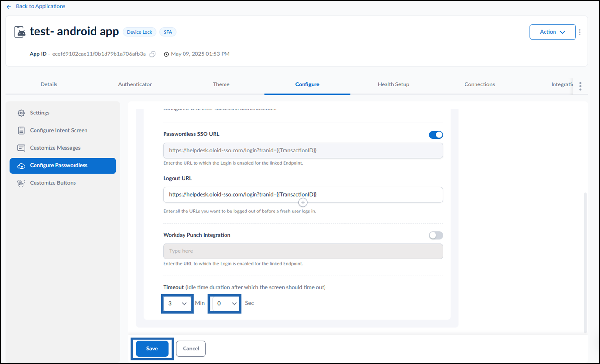Click the back arrow icon beside Back to Applications

[9, 6]
